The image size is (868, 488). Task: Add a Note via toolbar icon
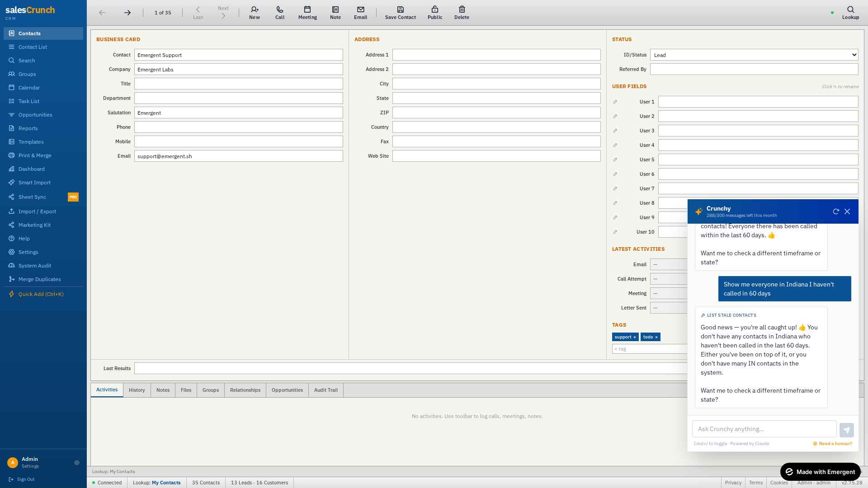[x=335, y=13]
